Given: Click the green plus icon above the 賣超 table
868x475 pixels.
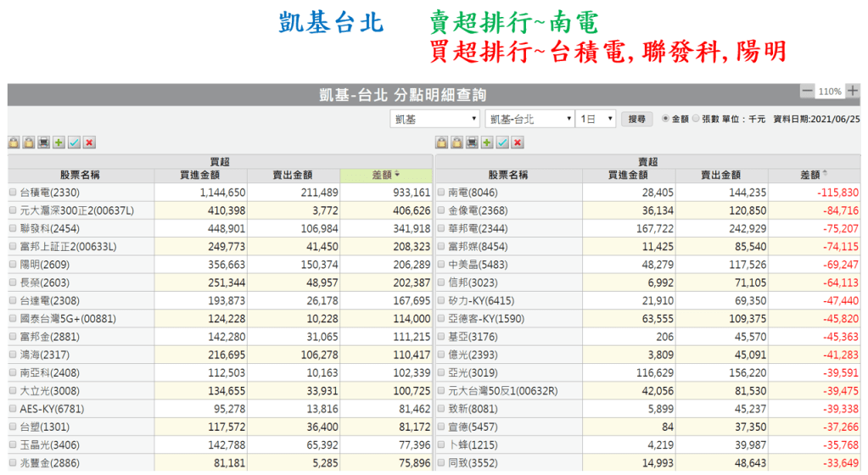Looking at the screenshot, I should 487,142.
